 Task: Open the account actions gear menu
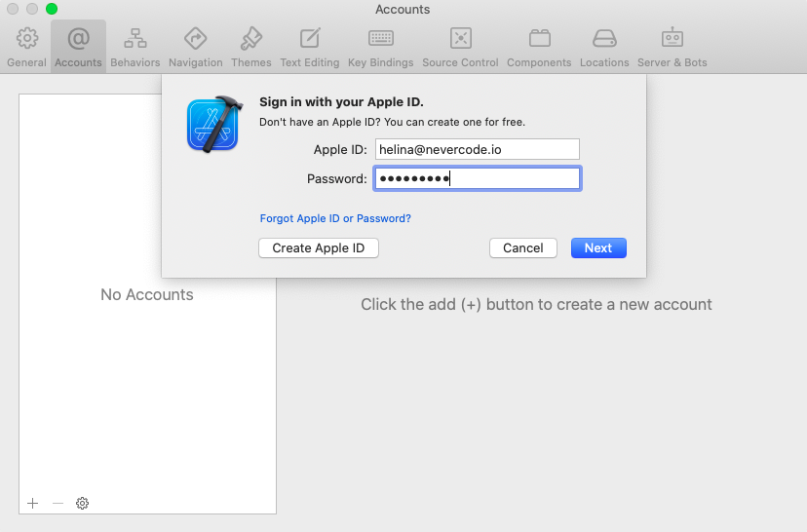tap(82, 503)
